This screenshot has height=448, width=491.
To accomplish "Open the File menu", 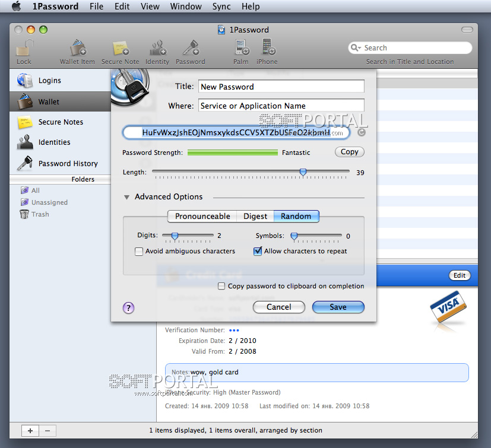I will 96,7.
